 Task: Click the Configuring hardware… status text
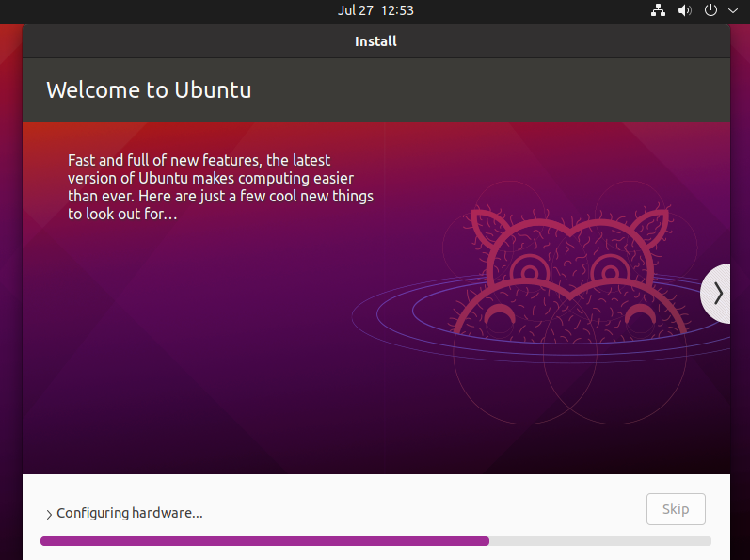pos(130,513)
